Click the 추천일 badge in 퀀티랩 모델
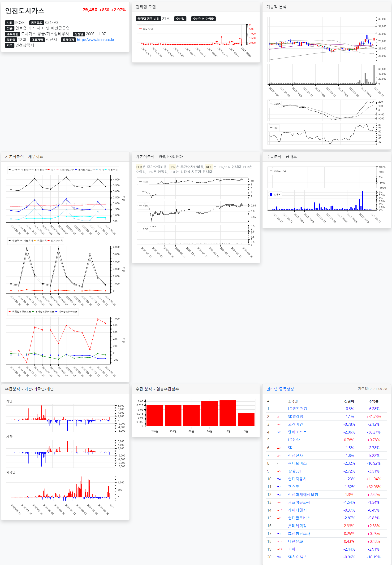This screenshot has width=392, height=565. 180,19
